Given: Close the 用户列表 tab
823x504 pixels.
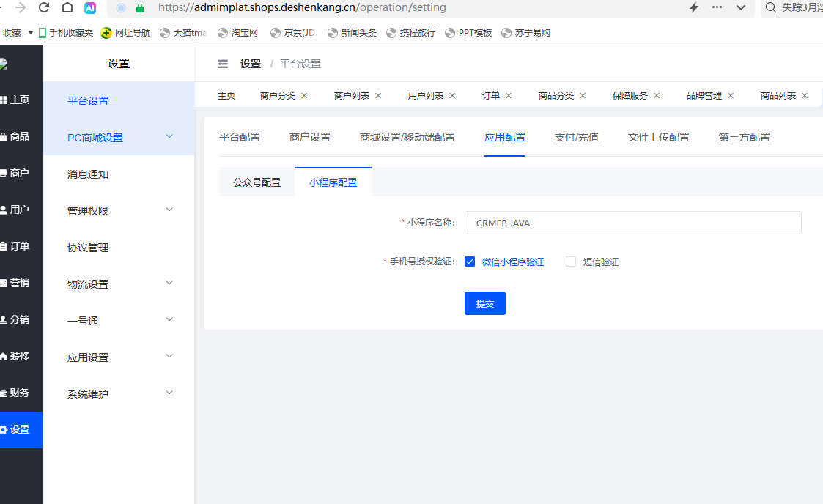Looking at the screenshot, I should click(x=452, y=95).
